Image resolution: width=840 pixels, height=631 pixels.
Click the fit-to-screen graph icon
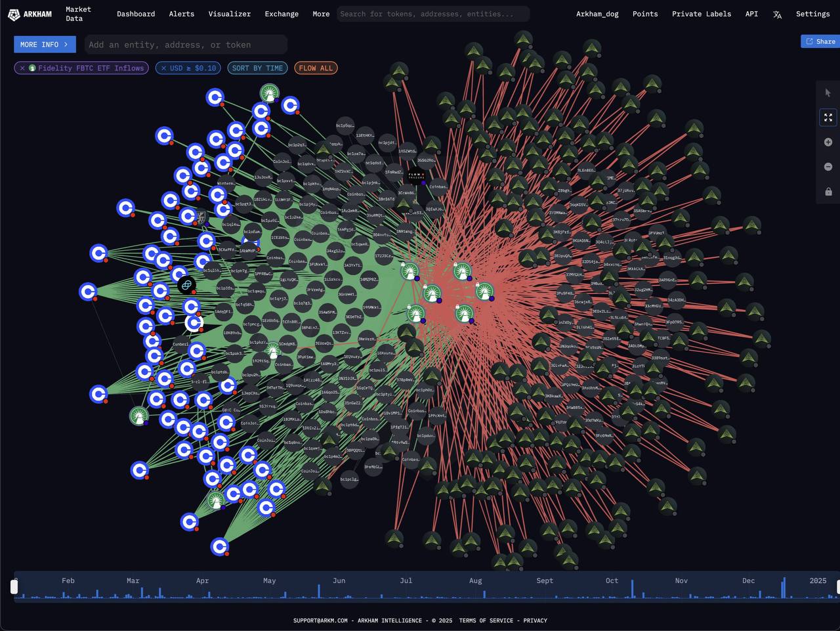tap(828, 118)
